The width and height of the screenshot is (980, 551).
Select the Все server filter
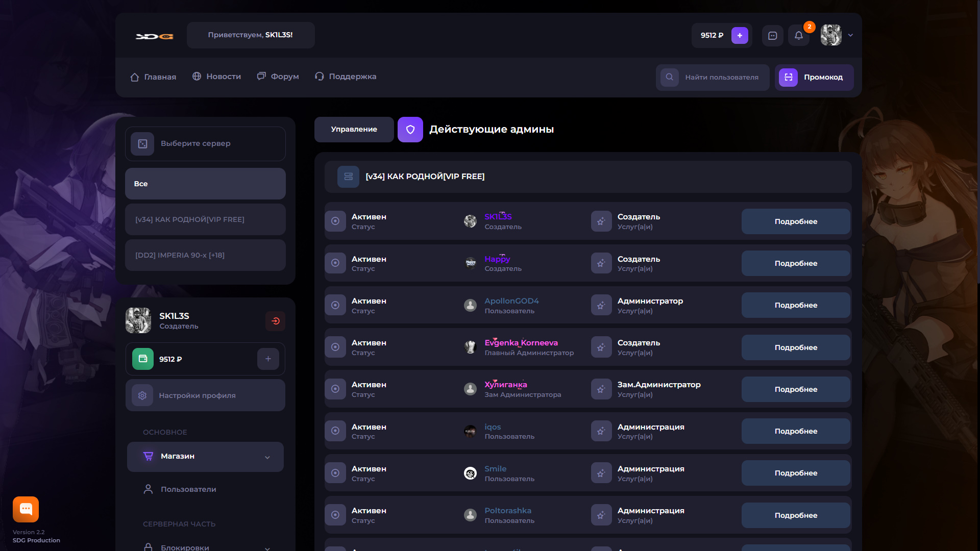[x=205, y=184]
